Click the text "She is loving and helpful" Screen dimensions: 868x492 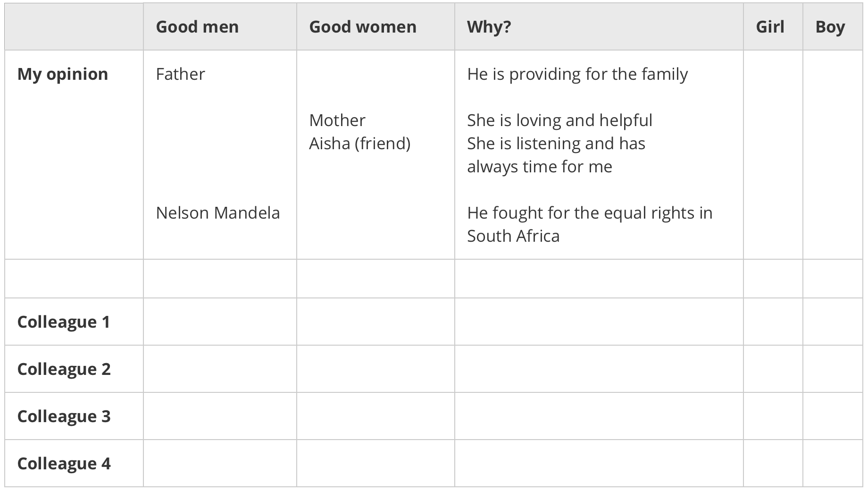pyautogui.click(x=559, y=120)
